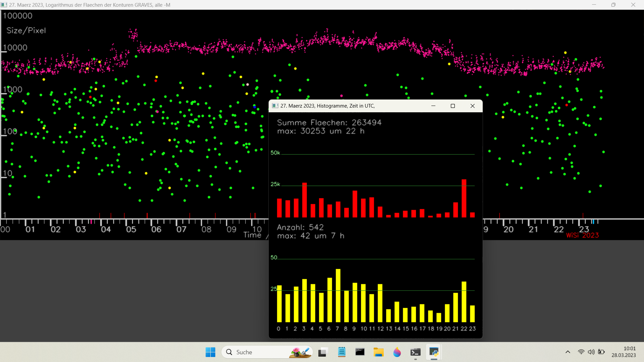Launch the colorful flame-drop app in taskbar
The height and width of the screenshot is (362, 644).
(x=397, y=352)
